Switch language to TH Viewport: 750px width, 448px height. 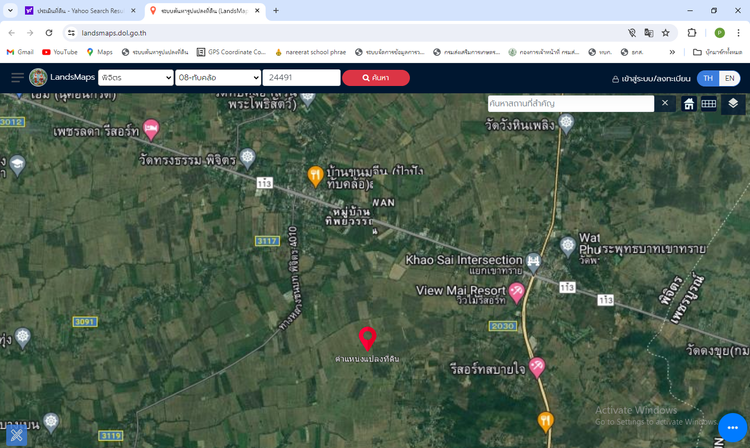pos(708,78)
